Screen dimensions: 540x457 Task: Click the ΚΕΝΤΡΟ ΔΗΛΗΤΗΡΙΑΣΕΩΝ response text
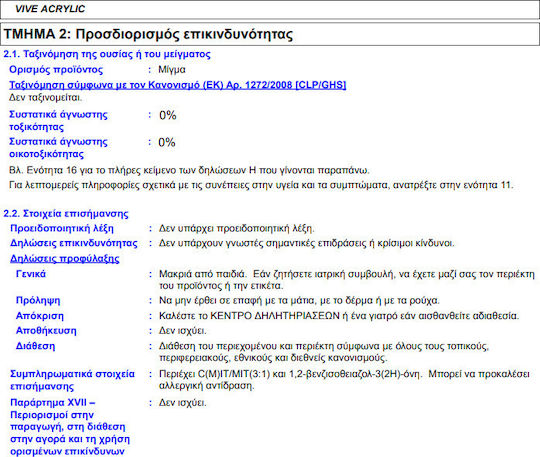point(275,316)
